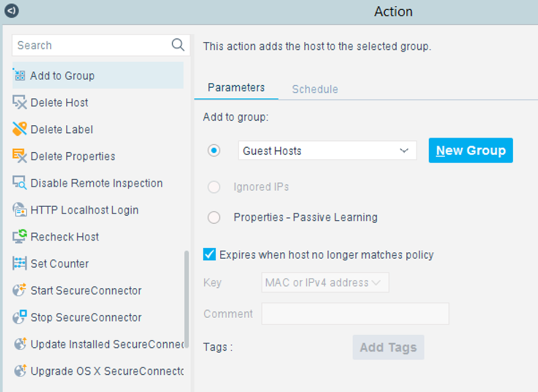The height and width of the screenshot is (392, 538).
Task: Select the Add to Group action icon
Action: click(19, 75)
